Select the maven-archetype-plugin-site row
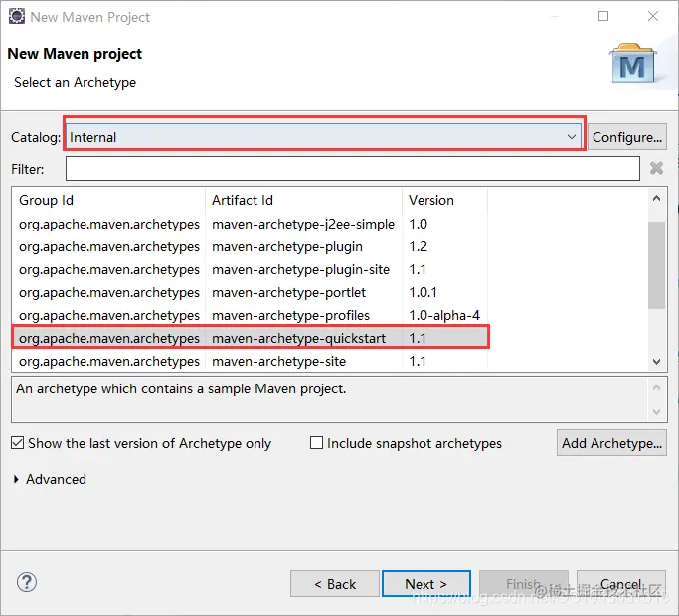The height and width of the screenshot is (616, 679). point(251,269)
